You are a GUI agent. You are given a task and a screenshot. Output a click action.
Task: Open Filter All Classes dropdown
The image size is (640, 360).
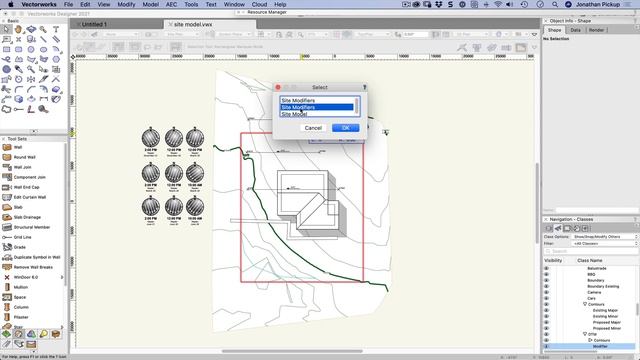click(x=605, y=244)
